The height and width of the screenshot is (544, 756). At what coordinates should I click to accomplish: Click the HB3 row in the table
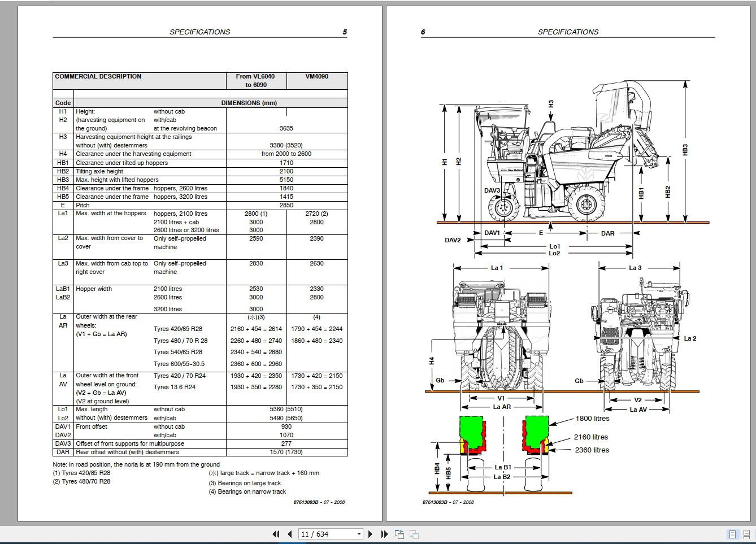coord(200,180)
